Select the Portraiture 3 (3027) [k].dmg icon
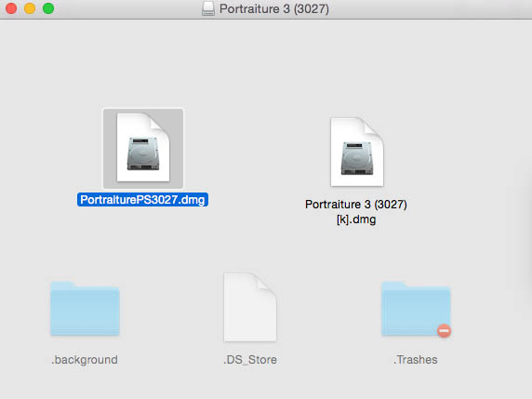Viewport: 532px width, 399px height. click(x=357, y=152)
